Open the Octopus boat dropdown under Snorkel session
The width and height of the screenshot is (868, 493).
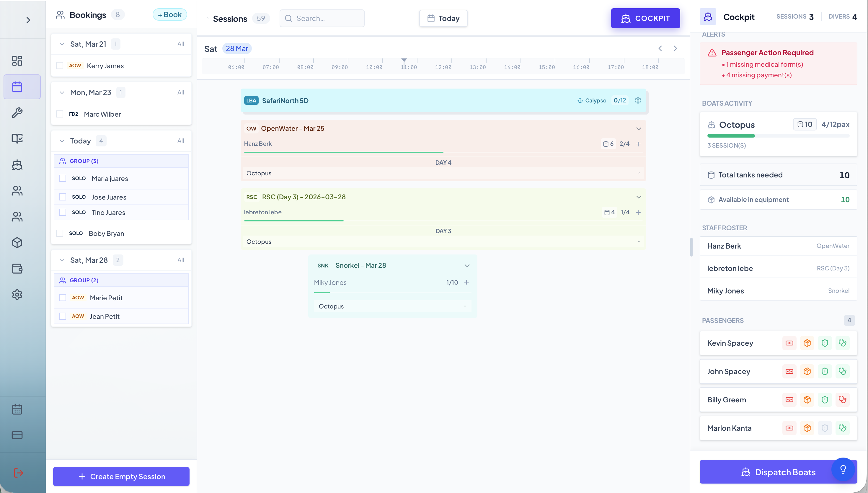[x=393, y=306]
